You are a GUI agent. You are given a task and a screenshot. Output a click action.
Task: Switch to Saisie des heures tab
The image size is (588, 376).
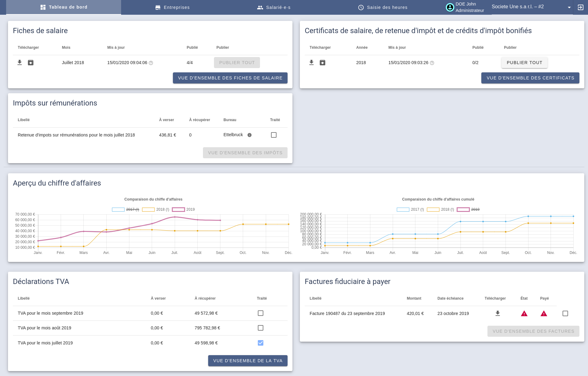tap(383, 7)
